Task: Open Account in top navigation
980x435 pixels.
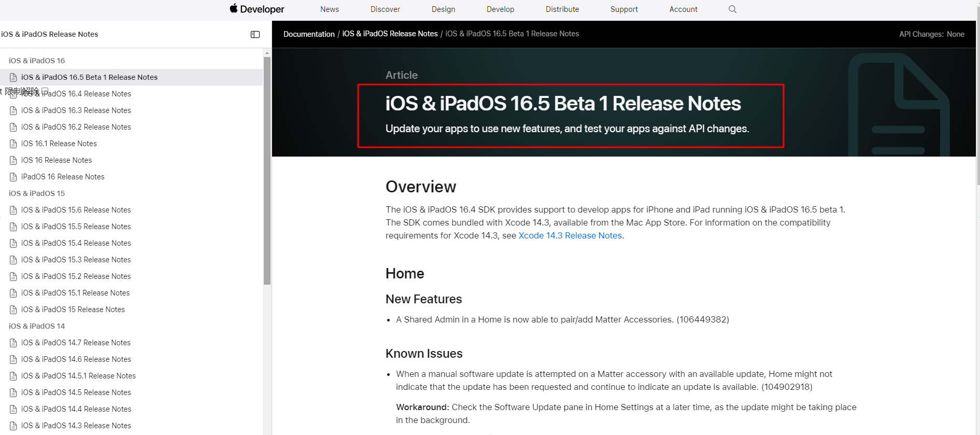Action: click(x=683, y=9)
